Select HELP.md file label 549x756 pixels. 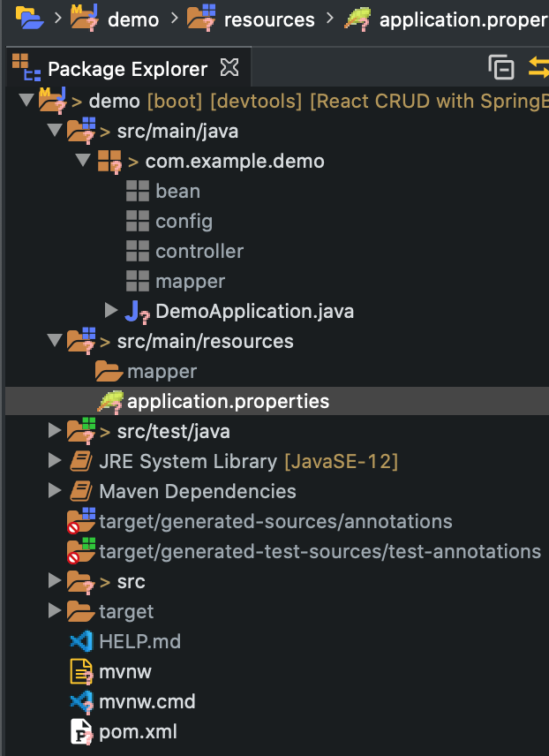pos(139,641)
